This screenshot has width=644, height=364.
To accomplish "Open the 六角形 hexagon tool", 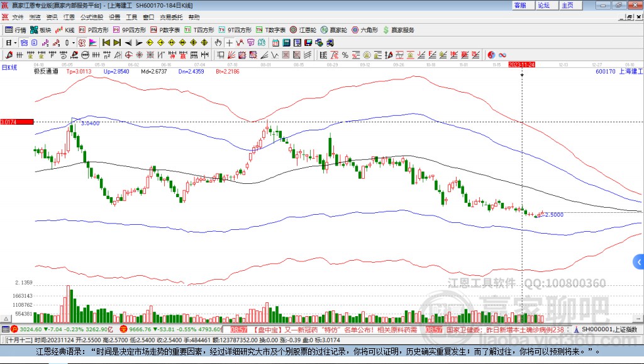I will tap(365, 30).
